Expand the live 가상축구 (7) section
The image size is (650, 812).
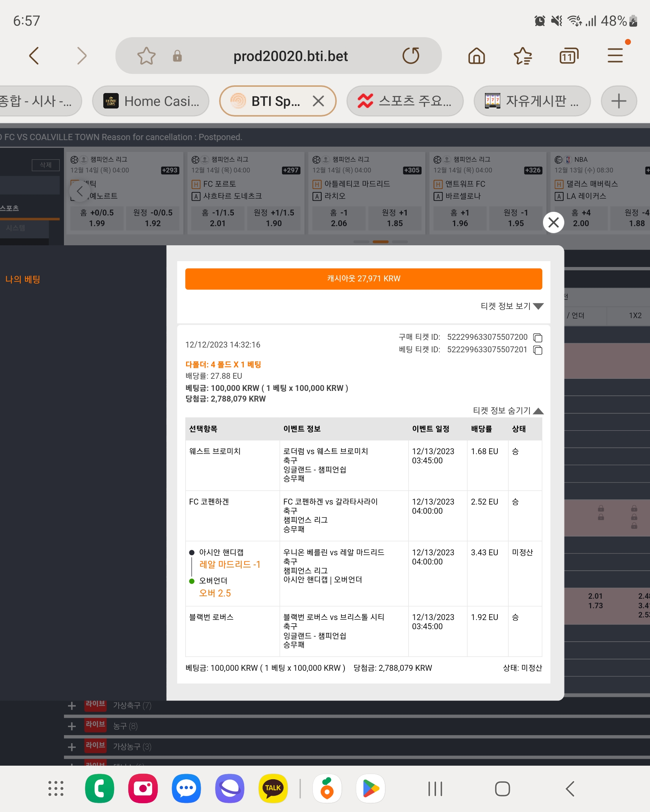click(72, 705)
